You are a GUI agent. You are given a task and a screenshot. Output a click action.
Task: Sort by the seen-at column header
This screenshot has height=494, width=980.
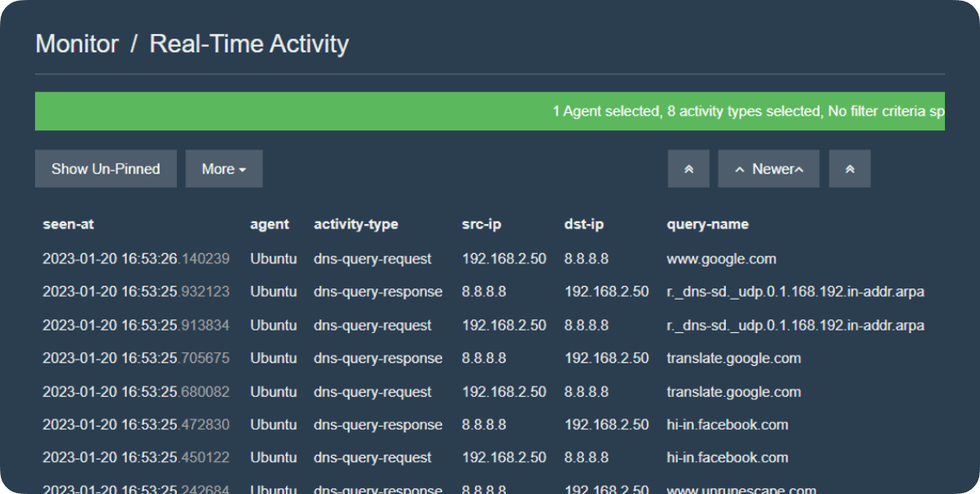[x=69, y=225]
